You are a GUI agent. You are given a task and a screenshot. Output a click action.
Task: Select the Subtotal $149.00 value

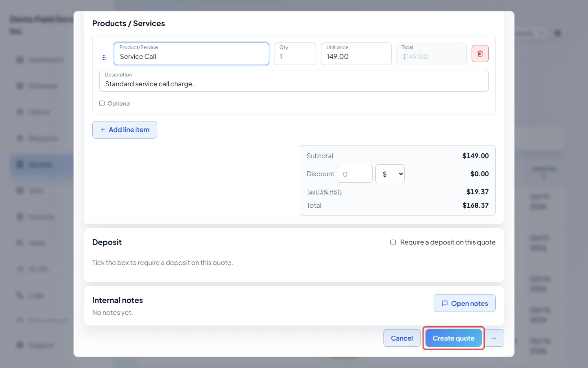pyautogui.click(x=476, y=156)
